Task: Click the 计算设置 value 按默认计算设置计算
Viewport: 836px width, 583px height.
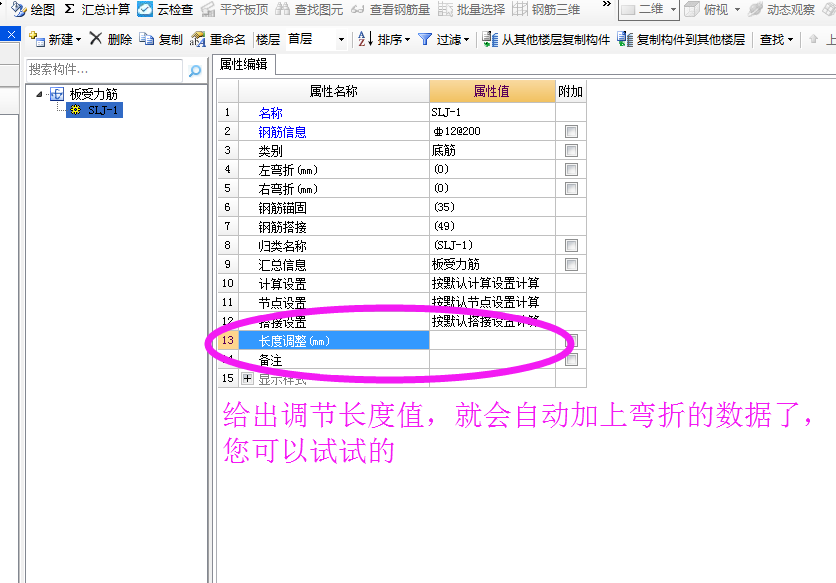Action: 492,283
